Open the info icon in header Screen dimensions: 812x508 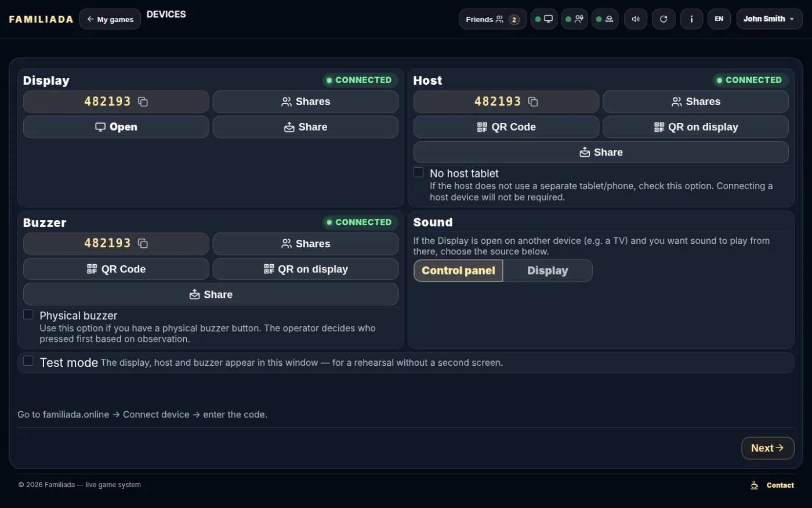click(x=691, y=19)
